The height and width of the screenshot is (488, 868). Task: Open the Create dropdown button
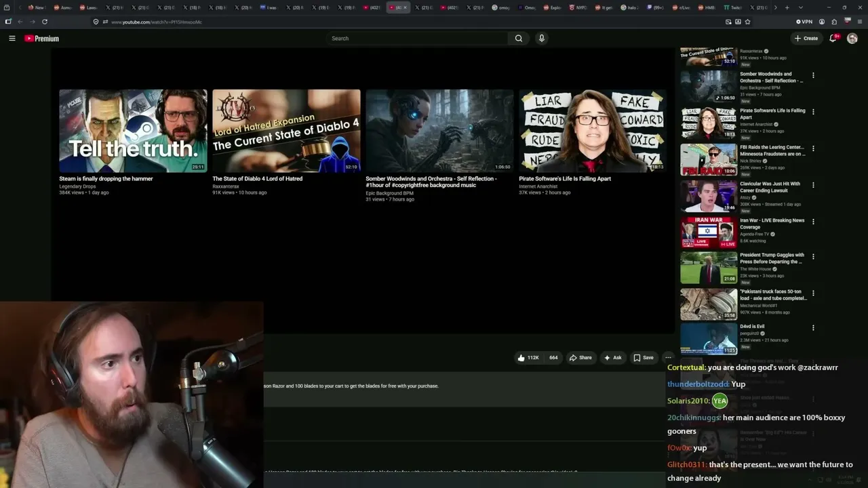[806, 39]
